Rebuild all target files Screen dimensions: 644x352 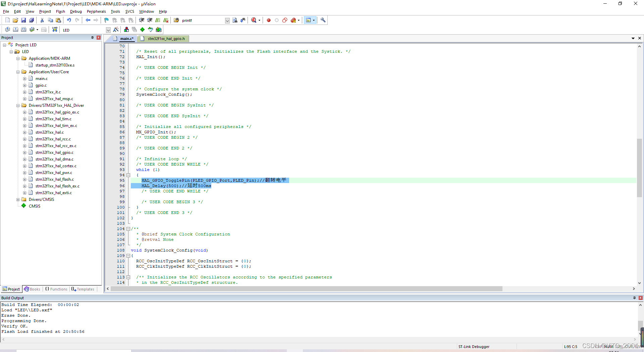point(23,30)
